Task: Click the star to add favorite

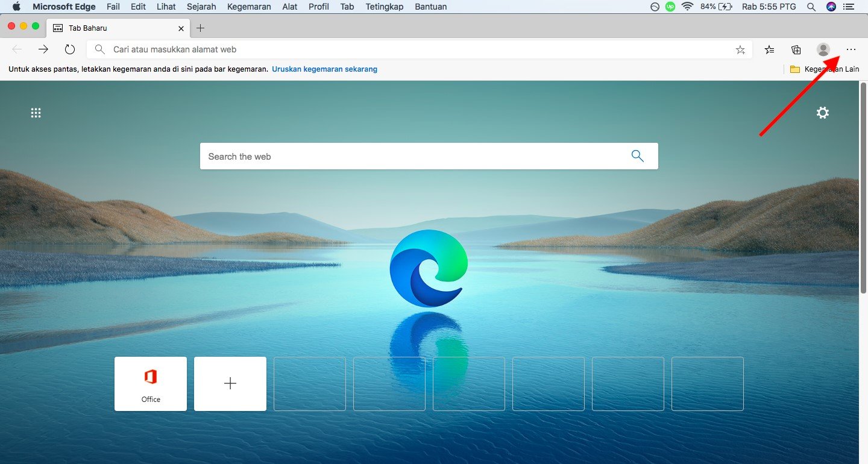Action: 740,49
